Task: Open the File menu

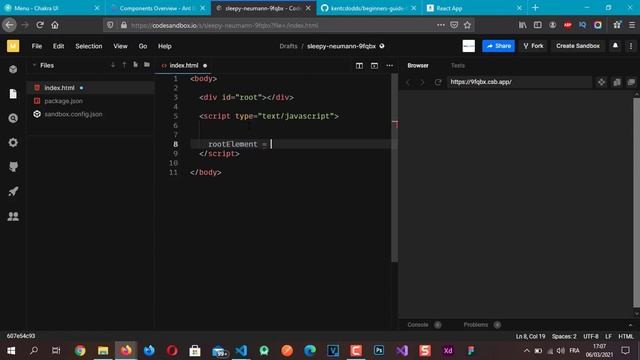Action: (x=37, y=46)
